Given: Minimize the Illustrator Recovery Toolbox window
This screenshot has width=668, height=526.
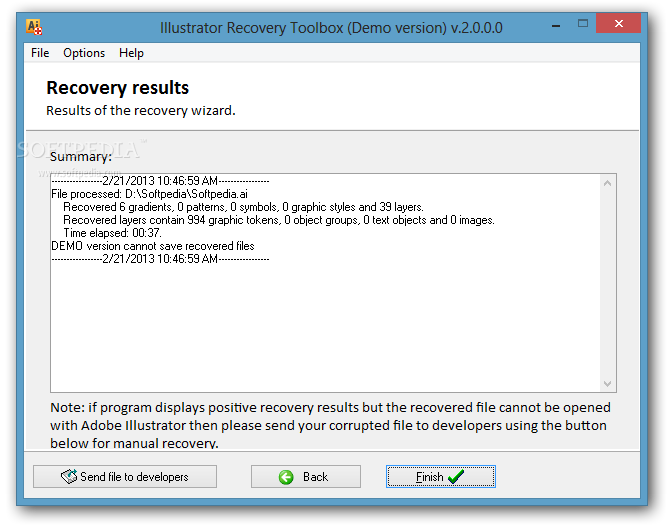Looking at the screenshot, I should pos(556,26).
